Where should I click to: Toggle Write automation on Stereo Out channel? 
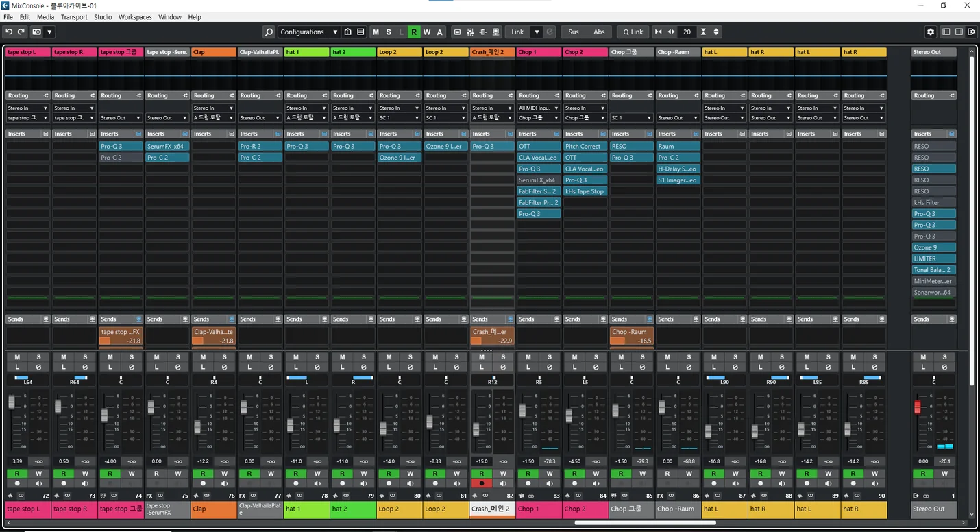944,474
